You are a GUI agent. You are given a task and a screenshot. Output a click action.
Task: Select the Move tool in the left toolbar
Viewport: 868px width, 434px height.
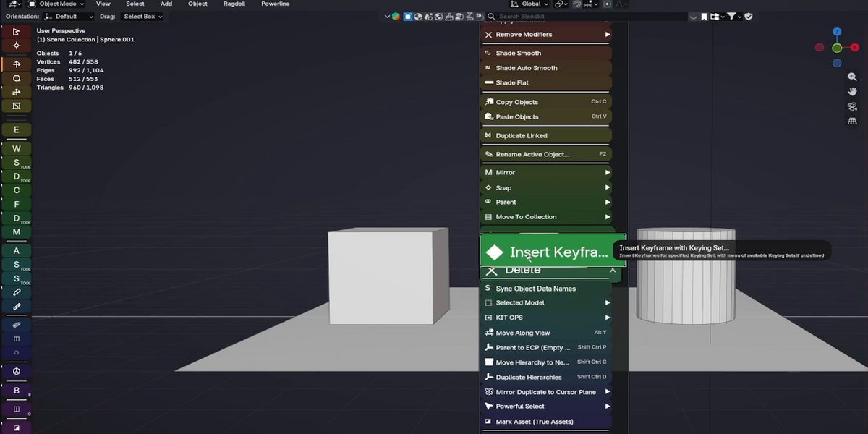[x=16, y=64]
